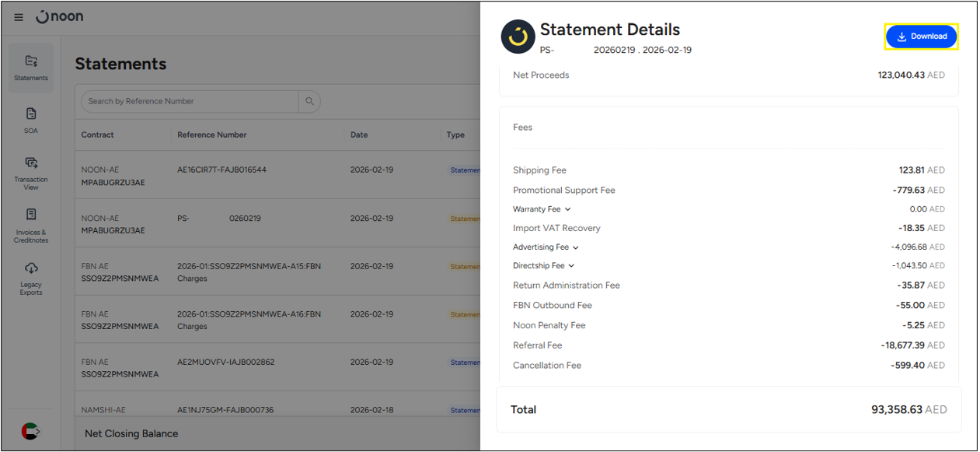Open statement AE2MUOVFV-IAJB002862
980x452 pixels.
click(225, 363)
